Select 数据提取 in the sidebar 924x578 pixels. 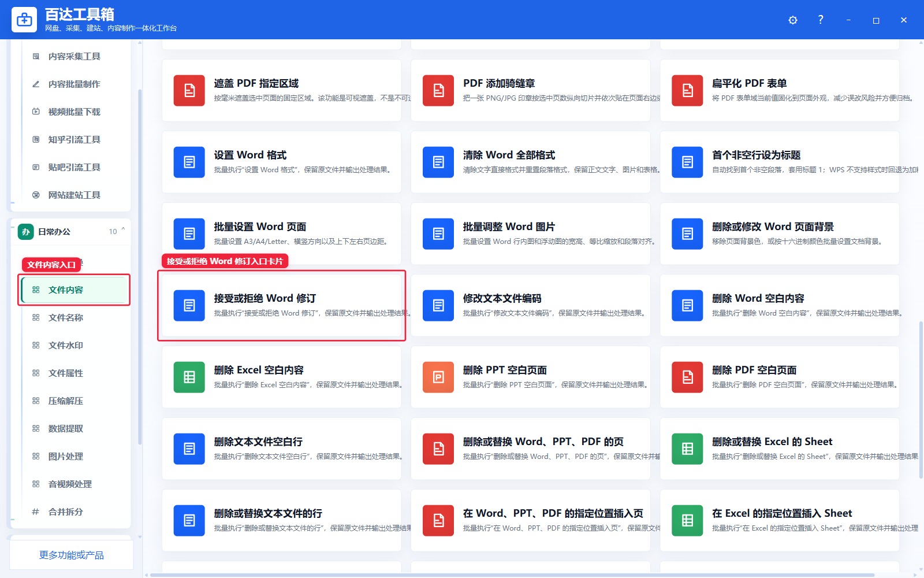pyautogui.click(x=74, y=428)
